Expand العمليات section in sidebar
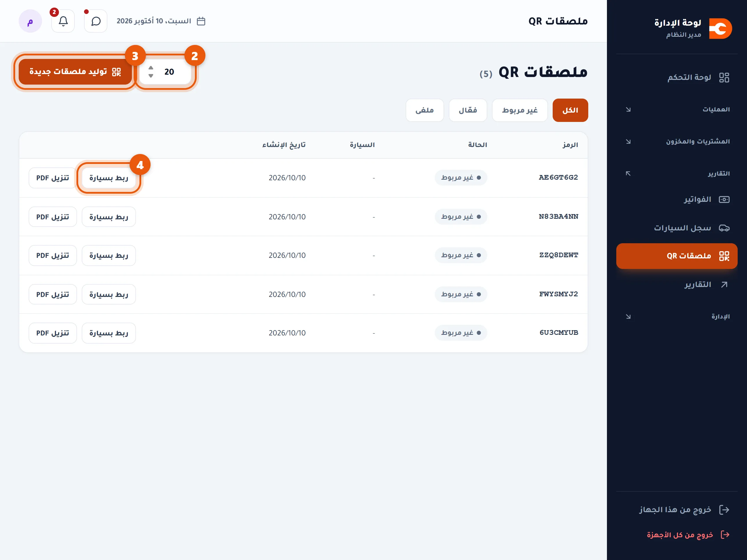The height and width of the screenshot is (560, 747). click(x=677, y=109)
